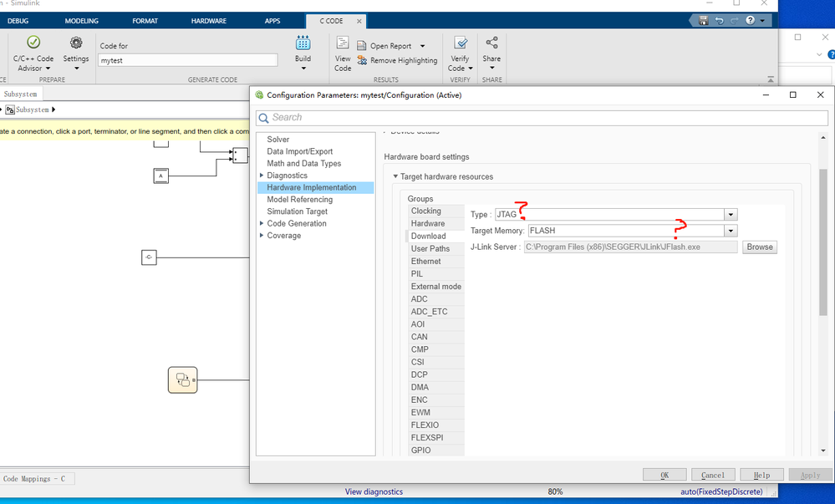Viewport: 835px width, 504px height.
Task: Select Math and Data Types pane
Action: (304, 164)
